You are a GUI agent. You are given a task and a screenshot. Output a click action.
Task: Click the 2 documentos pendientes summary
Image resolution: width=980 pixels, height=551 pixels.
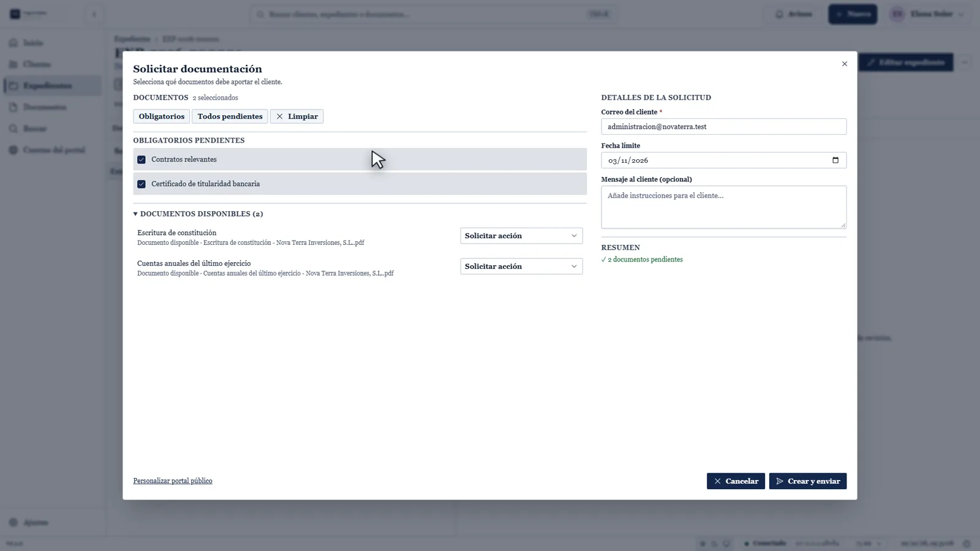coord(642,260)
